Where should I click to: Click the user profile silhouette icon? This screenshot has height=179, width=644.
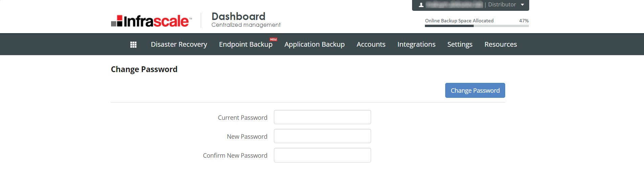[x=421, y=5]
